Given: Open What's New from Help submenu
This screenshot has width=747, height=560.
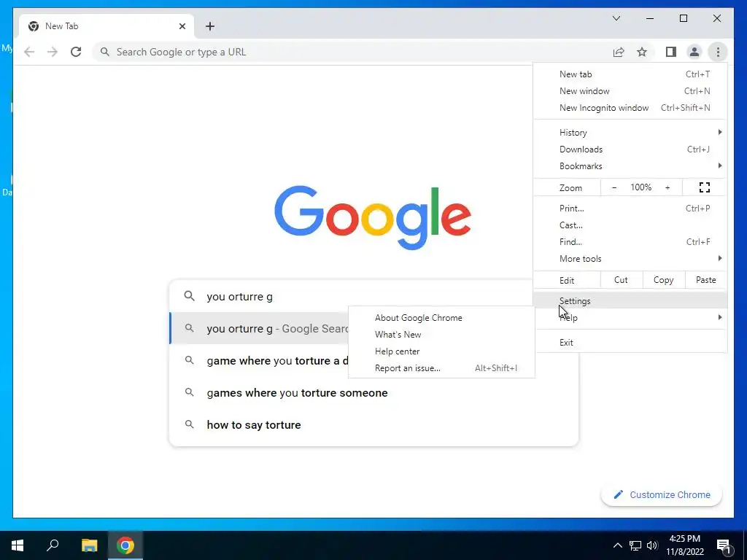Looking at the screenshot, I should click(441, 334).
